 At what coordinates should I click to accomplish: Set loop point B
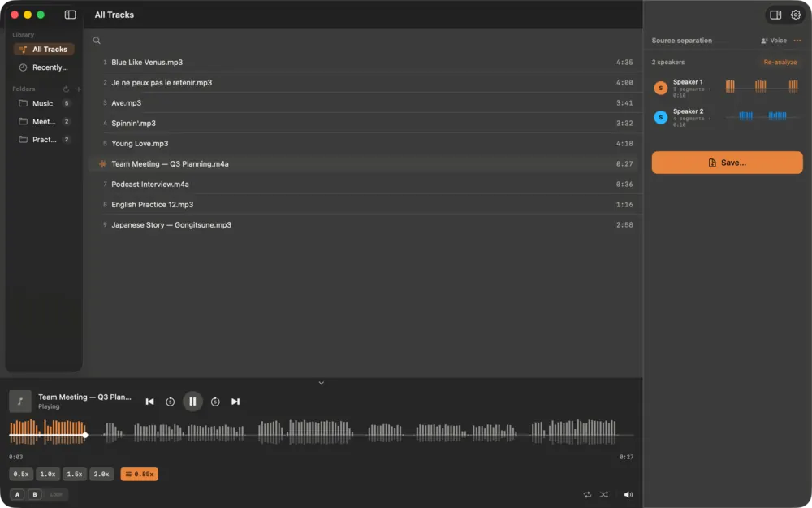coord(35,494)
